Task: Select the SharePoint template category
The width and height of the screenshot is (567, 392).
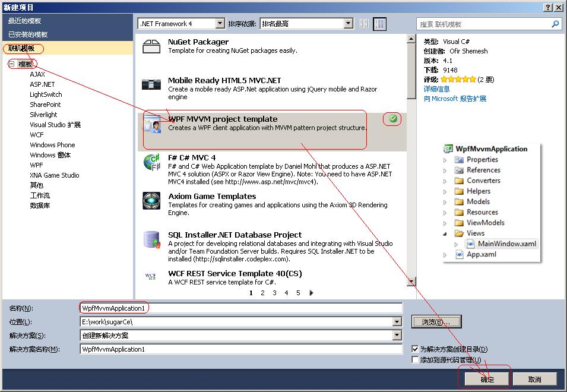Action: coord(45,105)
